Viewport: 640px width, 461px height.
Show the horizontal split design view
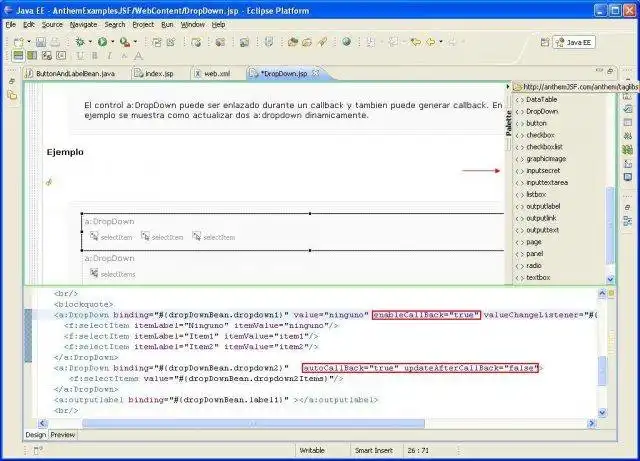(32, 56)
